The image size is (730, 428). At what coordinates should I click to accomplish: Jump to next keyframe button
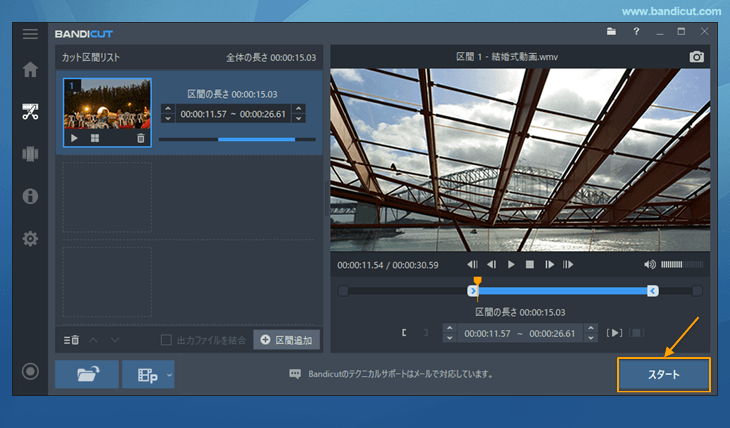[568, 265]
